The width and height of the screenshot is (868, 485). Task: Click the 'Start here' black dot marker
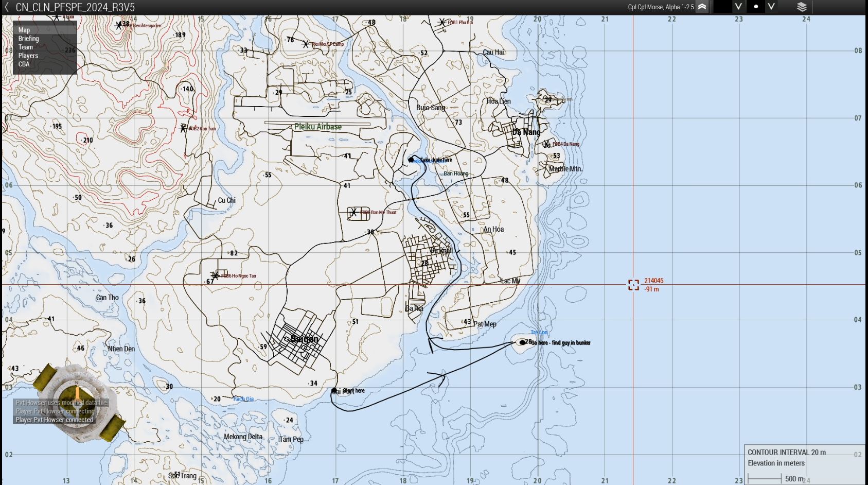pyautogui.click(x=334, y=391)
